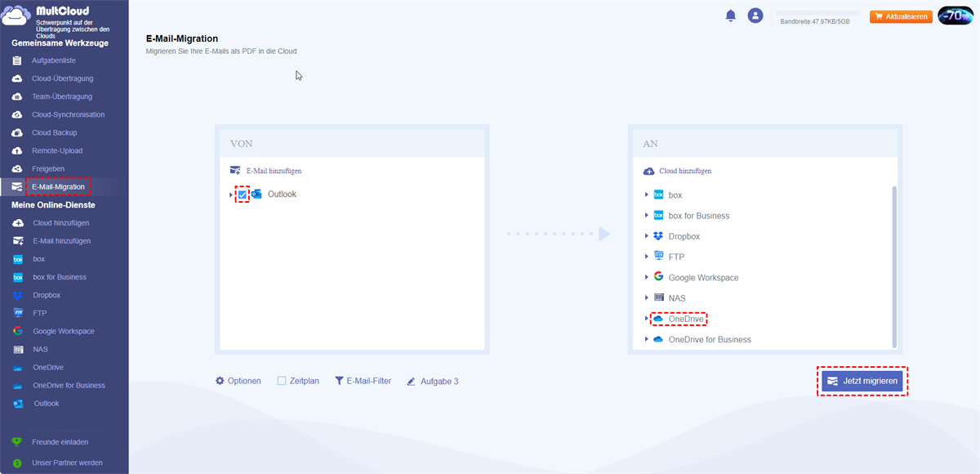Open the notifications bell icon
This screenshot has width=980, height=474.
(731, 16)
